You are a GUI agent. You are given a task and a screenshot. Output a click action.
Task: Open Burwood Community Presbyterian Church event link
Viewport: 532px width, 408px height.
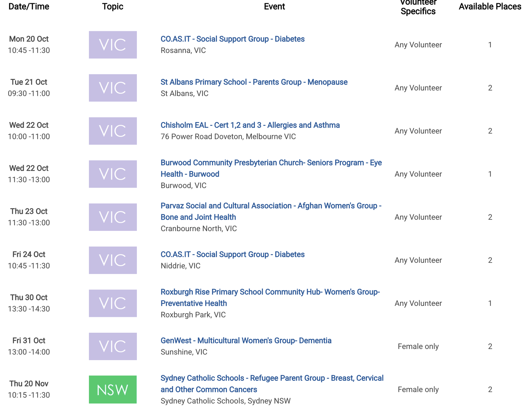pos(271,163)
